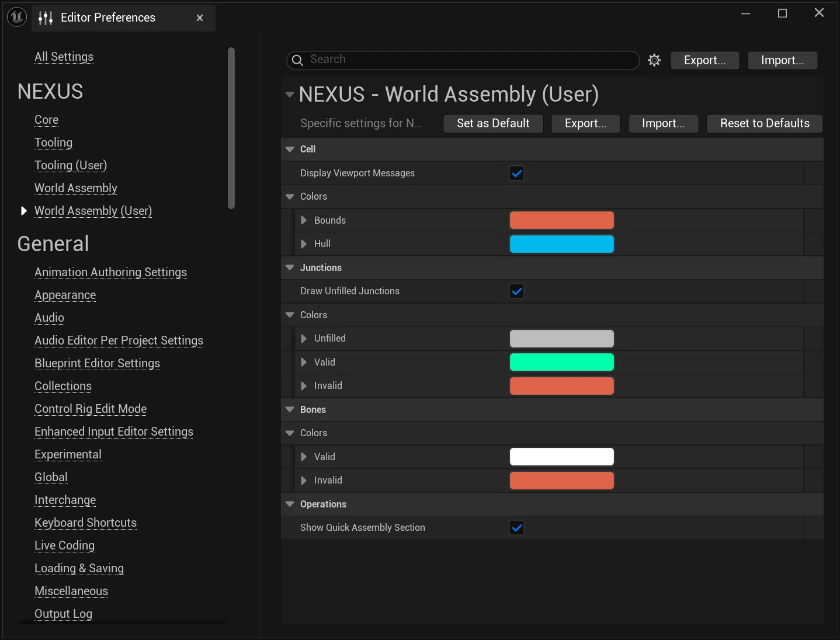Click the top Export... button
Viewport: 840px width, 640px height.
pos(705,60)
